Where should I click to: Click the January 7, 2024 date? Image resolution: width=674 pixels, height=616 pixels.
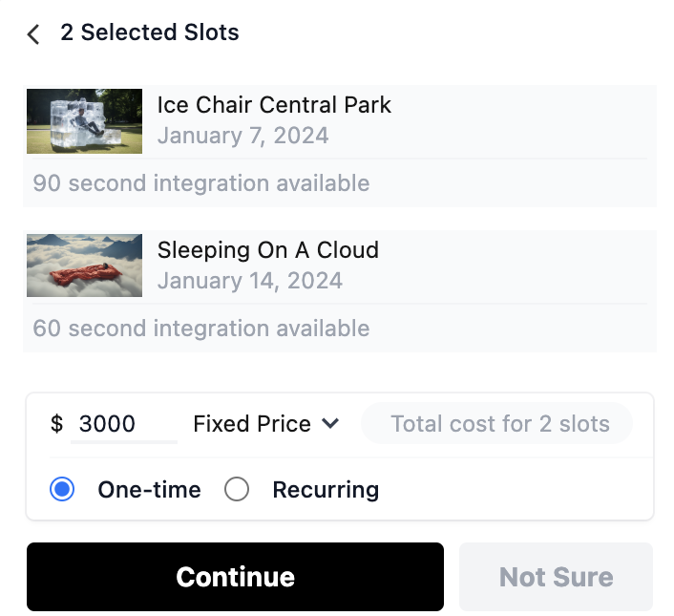(x=242, y=136)
